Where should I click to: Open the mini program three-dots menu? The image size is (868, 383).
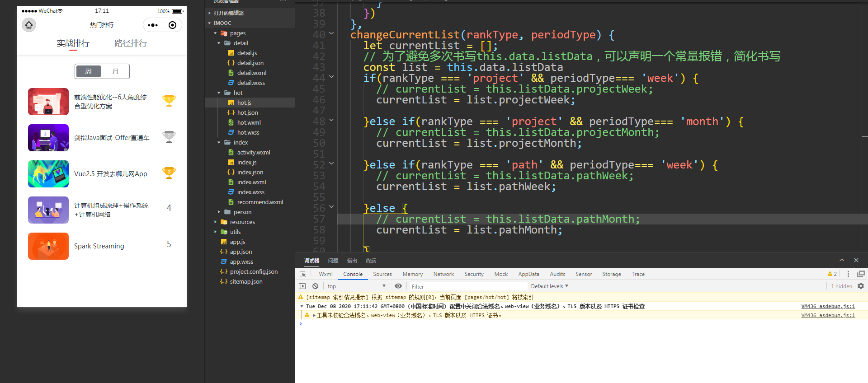tap(153, 25)
